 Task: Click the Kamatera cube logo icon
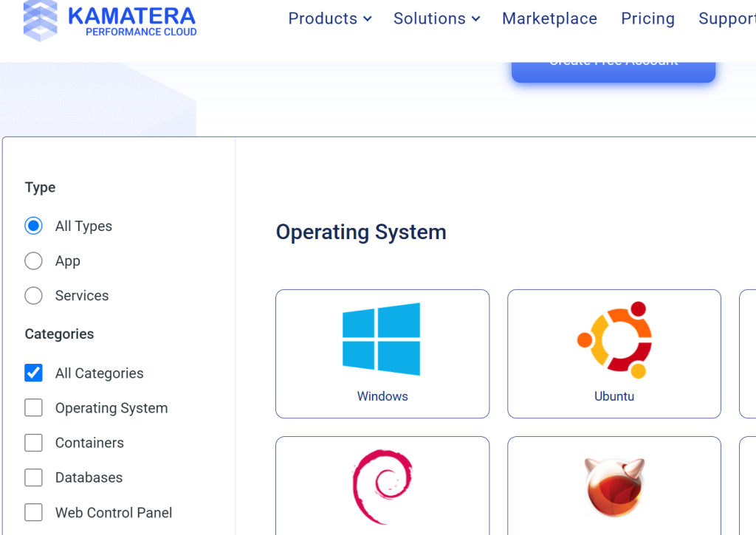pyautogui.click(x=40, y=21)
